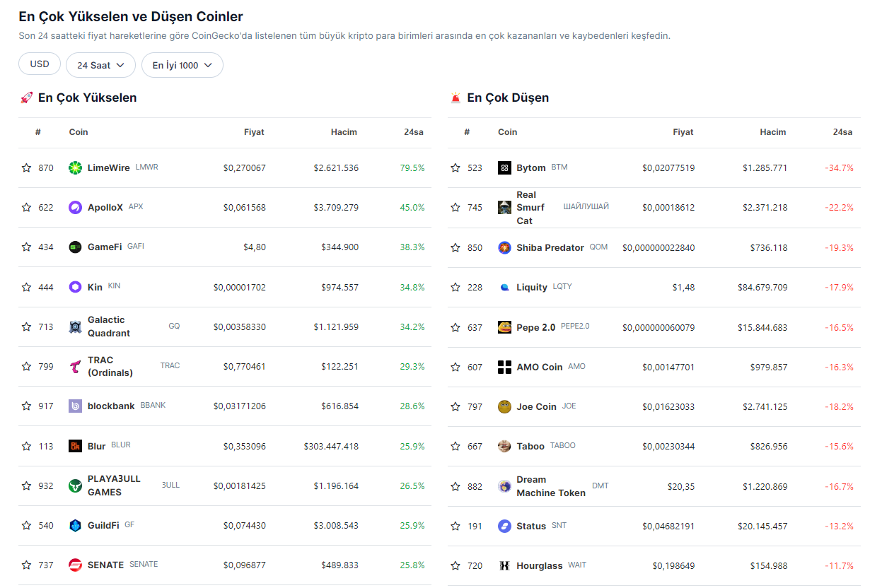Click the Bytom coin logo icon
The image size is (882, 588).
tap(504, 167)
